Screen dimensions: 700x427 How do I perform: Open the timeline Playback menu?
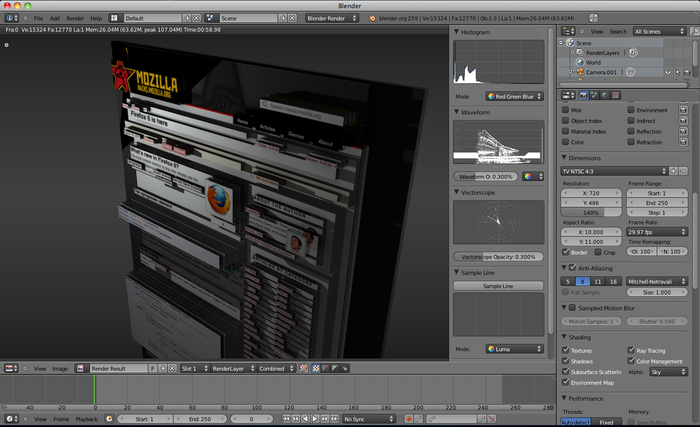pos(86,419)
